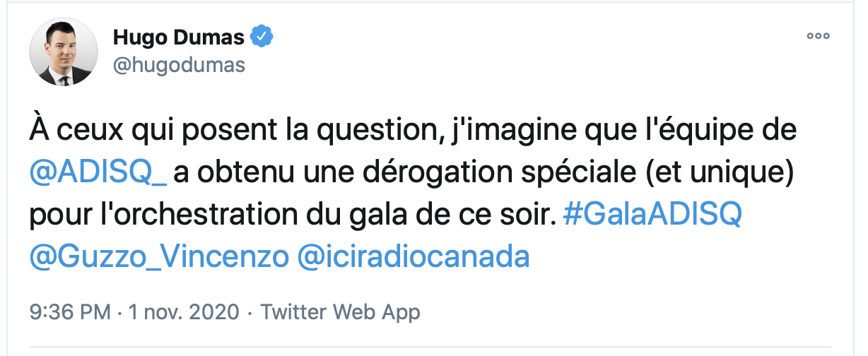Click the 9:36 PM timestamp
The width and height of the screenshot is (868, 356).
(69, 311)
